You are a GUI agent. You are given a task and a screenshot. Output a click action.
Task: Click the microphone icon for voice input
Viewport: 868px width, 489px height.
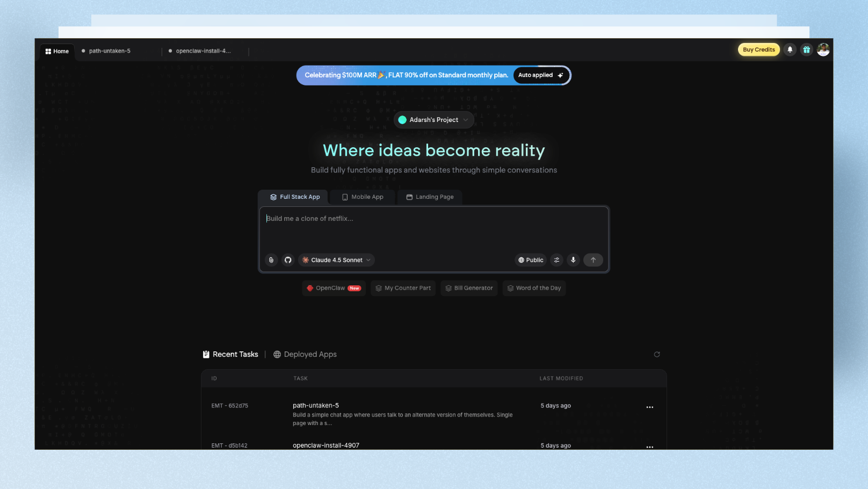coord(573,260)
